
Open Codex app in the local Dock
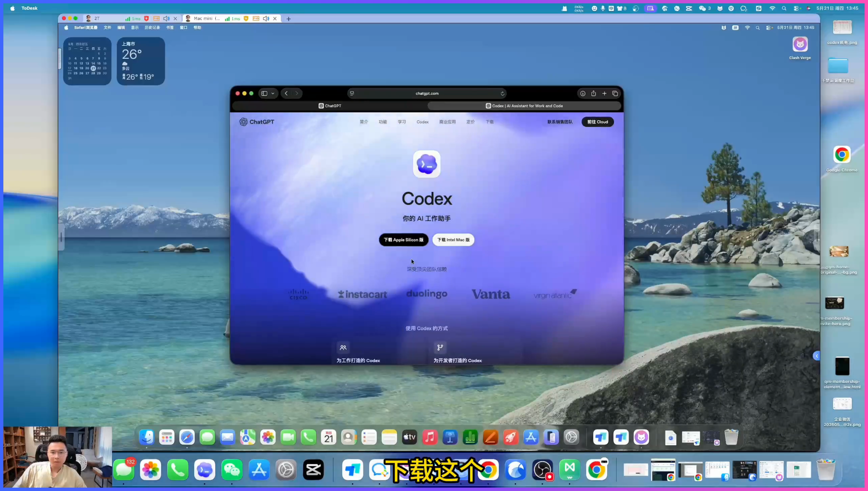click(205, 470)
